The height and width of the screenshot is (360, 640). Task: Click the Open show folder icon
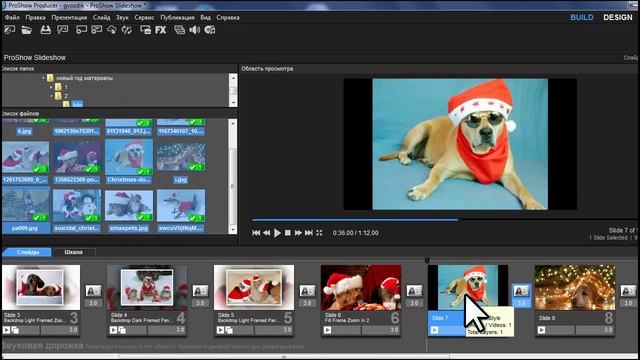(x=27, y=30)
